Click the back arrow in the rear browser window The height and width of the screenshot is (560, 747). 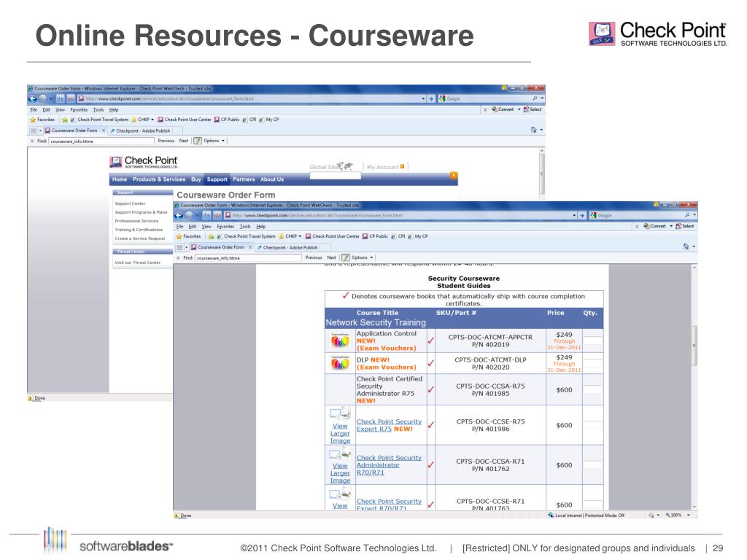(x=32, y=98)
